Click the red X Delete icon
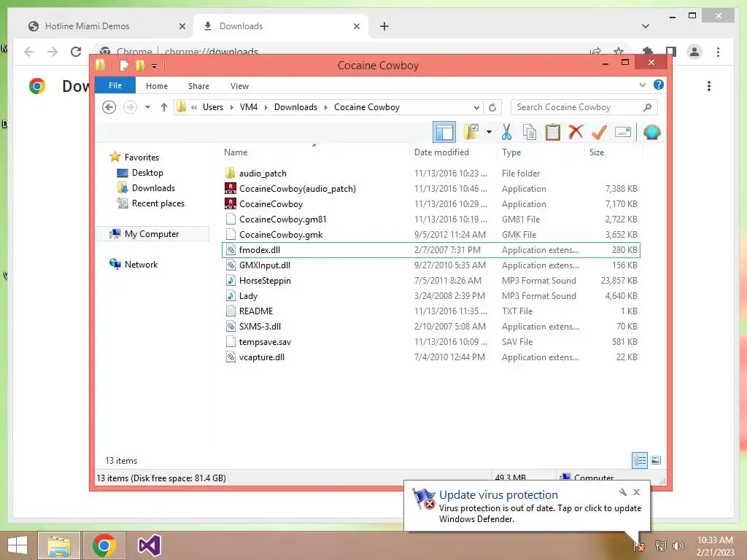 point(576,131)
